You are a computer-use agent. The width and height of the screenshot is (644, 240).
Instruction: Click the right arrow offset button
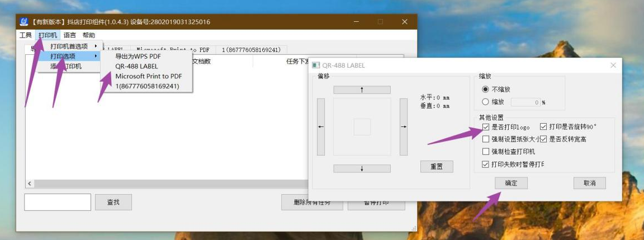[404, 127]
